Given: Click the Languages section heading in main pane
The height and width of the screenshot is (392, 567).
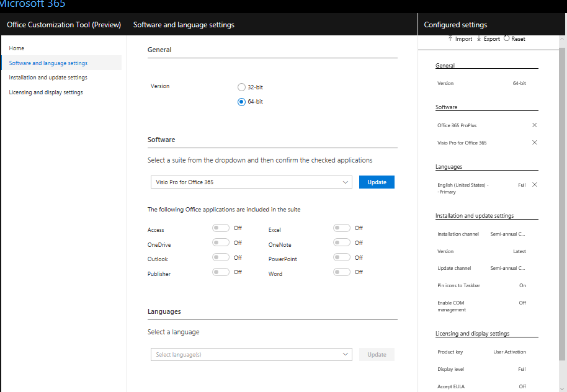Looking at the screenshot, I should [164, 312].
